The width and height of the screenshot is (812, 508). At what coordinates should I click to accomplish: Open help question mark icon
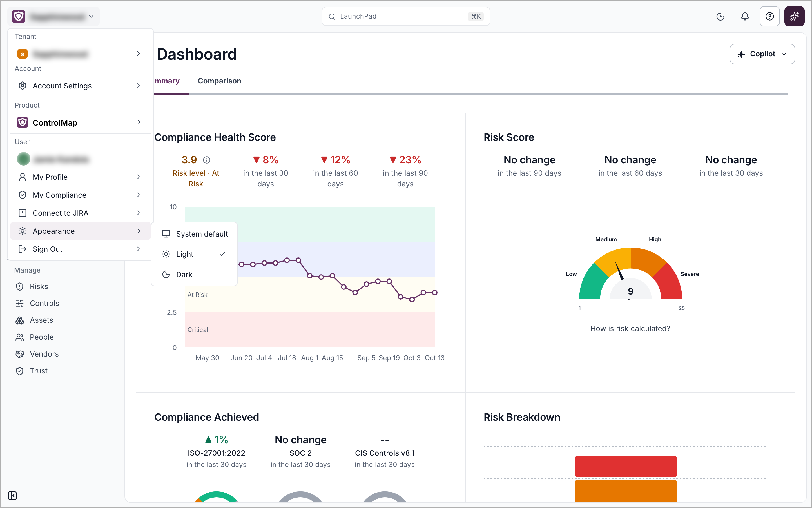point(769,16)
